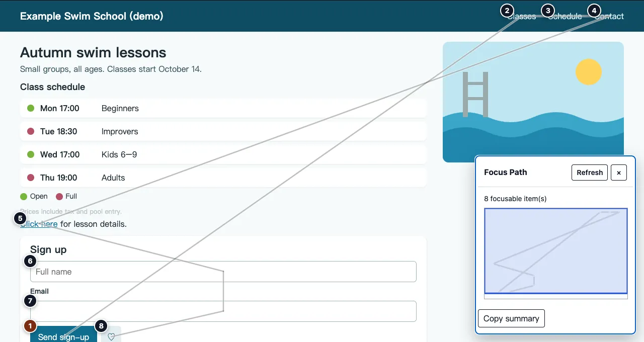Refresh the Focus Path panel
The image size is (644, 342).
590,173
